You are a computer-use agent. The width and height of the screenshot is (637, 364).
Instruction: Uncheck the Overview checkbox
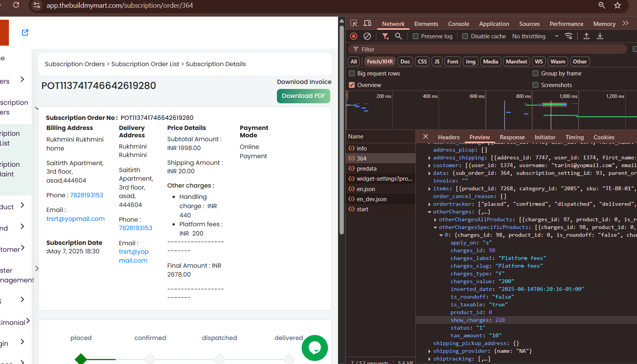pos(352,85)
